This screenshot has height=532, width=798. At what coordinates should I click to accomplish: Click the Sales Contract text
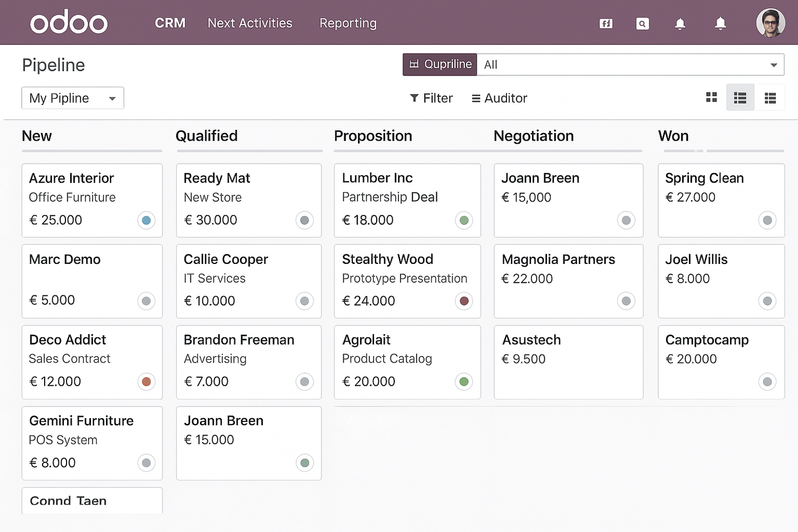pos(69,359)
